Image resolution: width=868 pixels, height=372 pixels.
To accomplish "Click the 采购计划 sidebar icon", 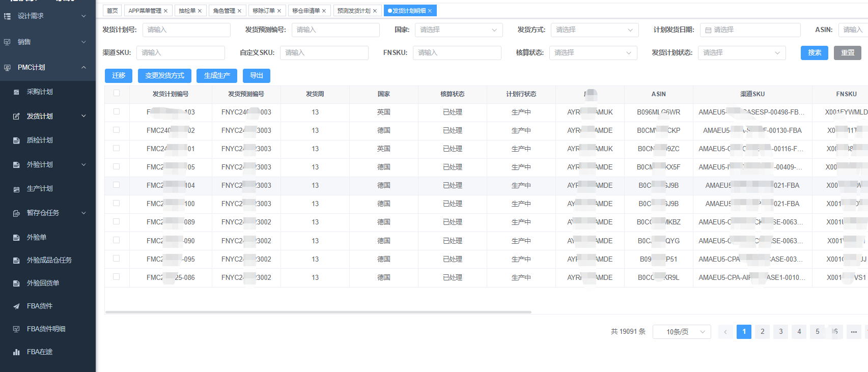I will click(16, 92).
